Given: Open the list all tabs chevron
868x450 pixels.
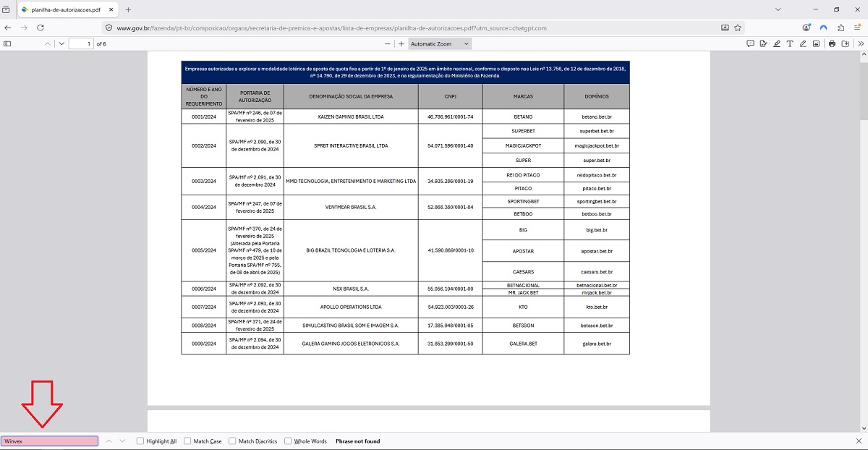Looking at the screenshot, I should [778, 9].
